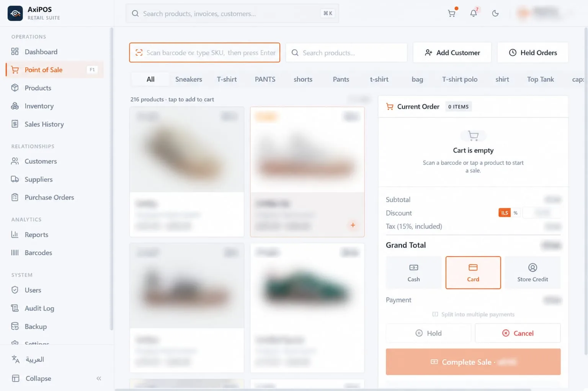Select Card payment method
This screenshot has width=588, height=391.
(473, 272)
